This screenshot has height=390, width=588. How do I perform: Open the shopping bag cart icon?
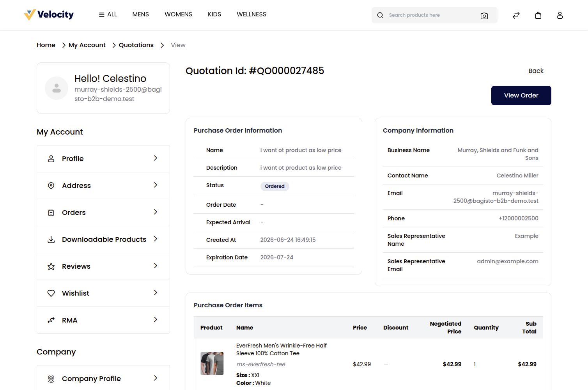[538, 15]
